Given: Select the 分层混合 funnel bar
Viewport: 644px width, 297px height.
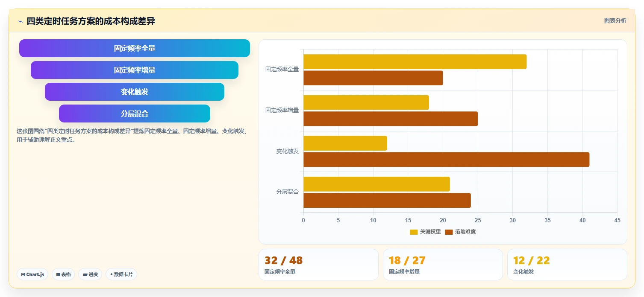Looking at the screenshot, I should (135, 114).
